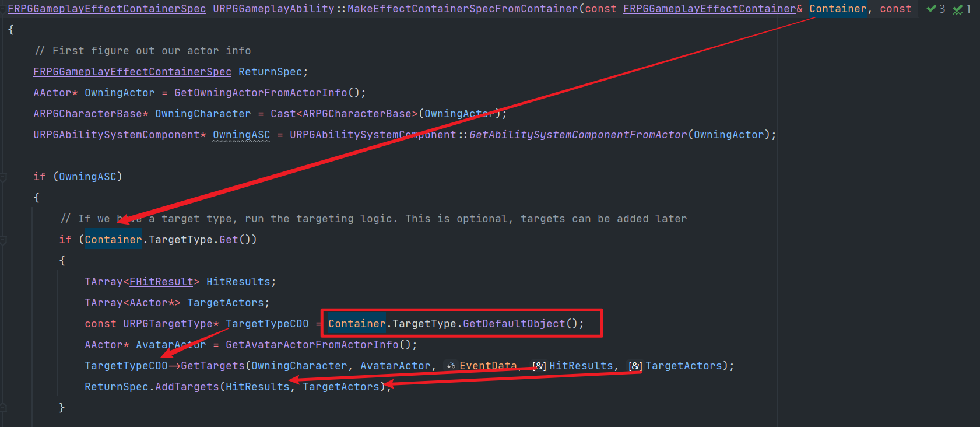Open the typo checkmark indicator showing 1
Viewport: 980px width, 427px height.
tap(962, 9)
